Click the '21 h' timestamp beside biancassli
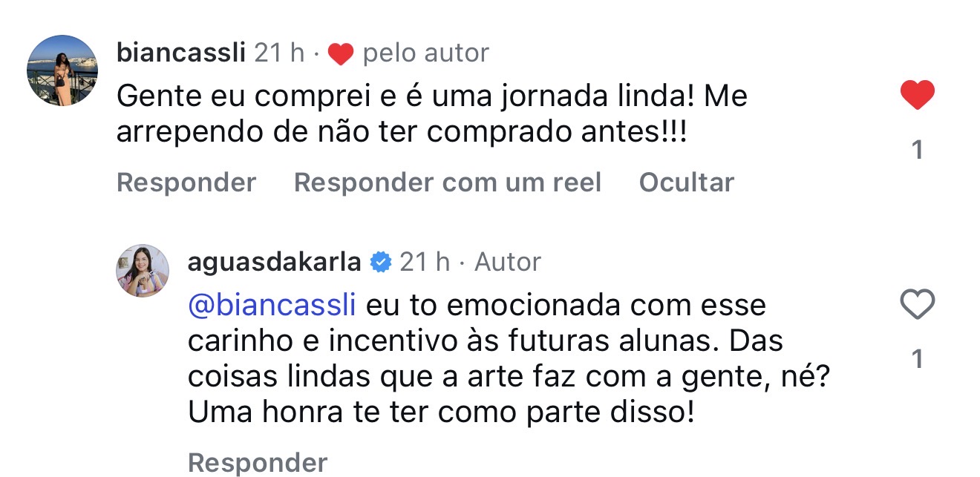 [279, 53]
